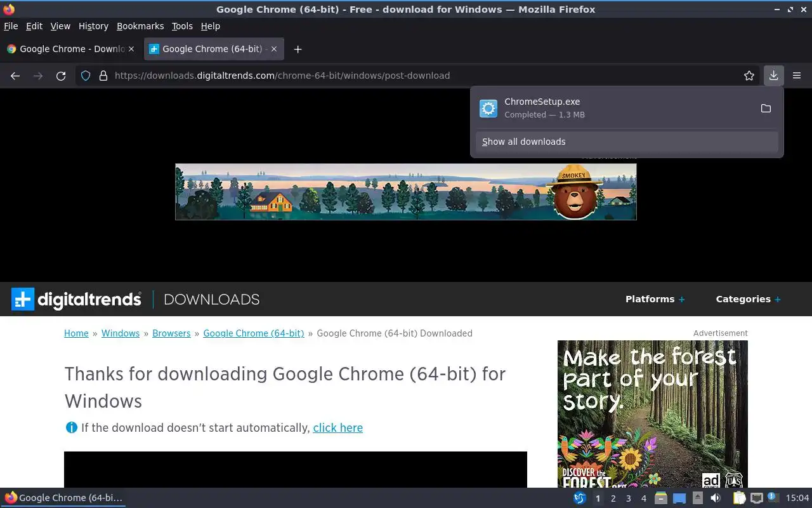Screen dimensions: 812x508
Task: Show ChromeSetup.exe in folder
Action: pos(766,109)
